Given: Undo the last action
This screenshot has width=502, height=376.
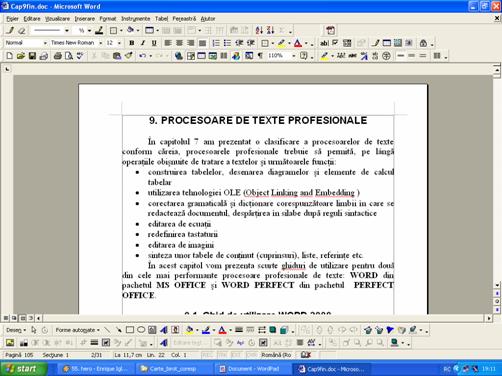Looking at the screenshot, I should pos(142,56).
